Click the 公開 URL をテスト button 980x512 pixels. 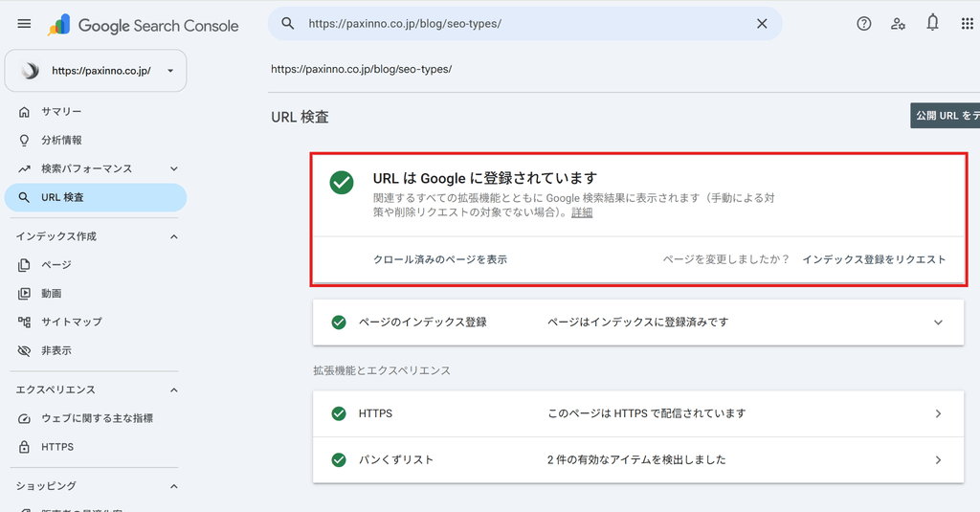pos(945,116)
